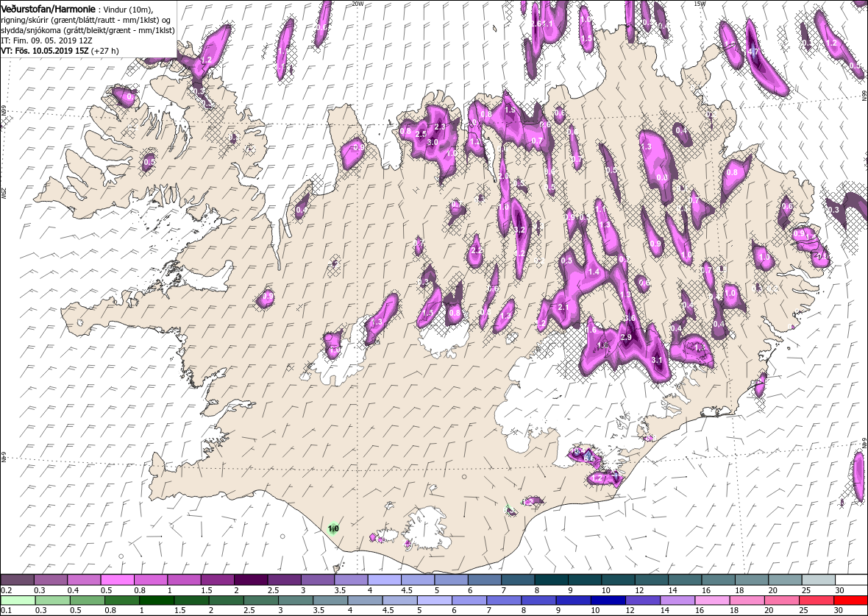This screenshot has height=616, width=868.
Task: Click the '4.7' precipitation value
Action: pyautogui.click(x=753, y=52)
